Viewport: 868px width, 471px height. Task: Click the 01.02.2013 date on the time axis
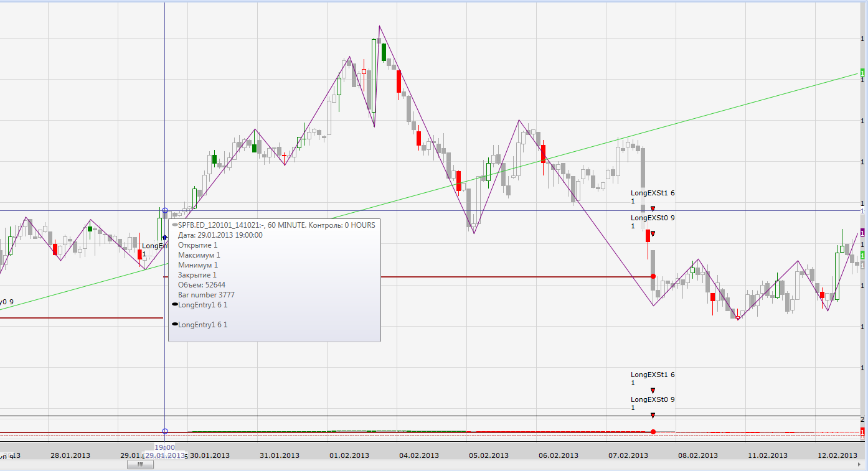(x=349, y=455)
